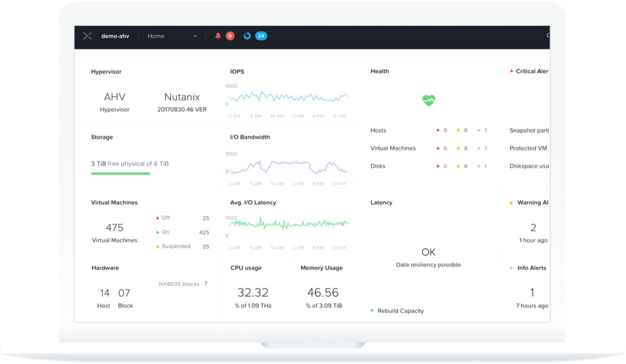Click the storage free capacity progress bar

120,173
